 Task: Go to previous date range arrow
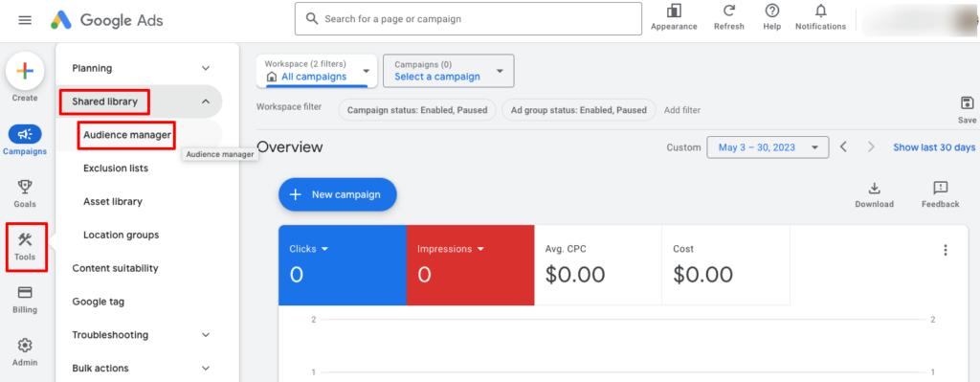coord(843,147)
